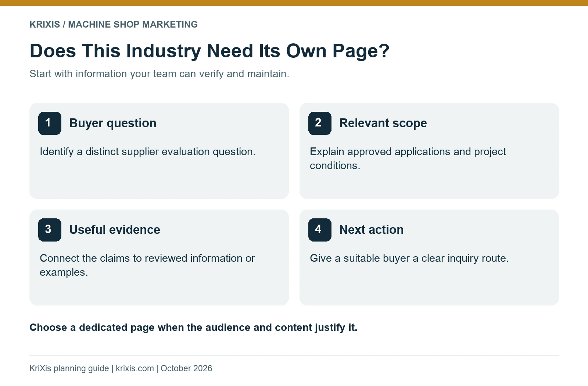The width and height of the screenshot is (588, 386).
Task: Select the 'Useful evidence' heading
Action: (x=115, y=230)
